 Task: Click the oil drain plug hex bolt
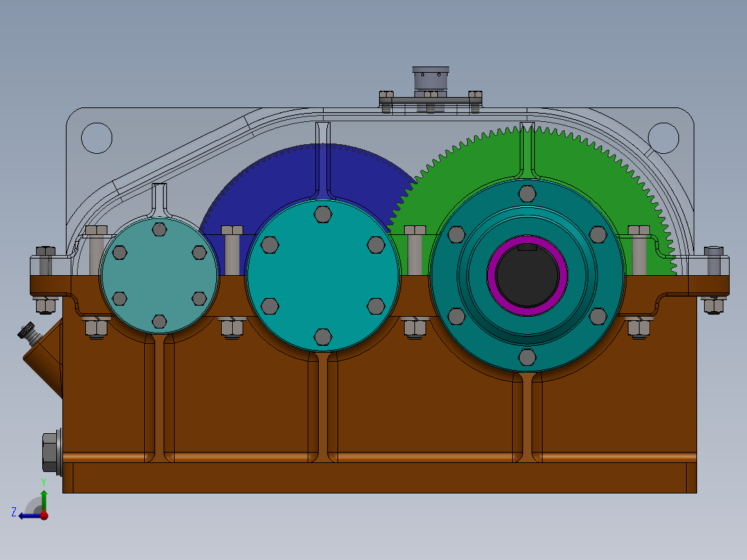51,450
